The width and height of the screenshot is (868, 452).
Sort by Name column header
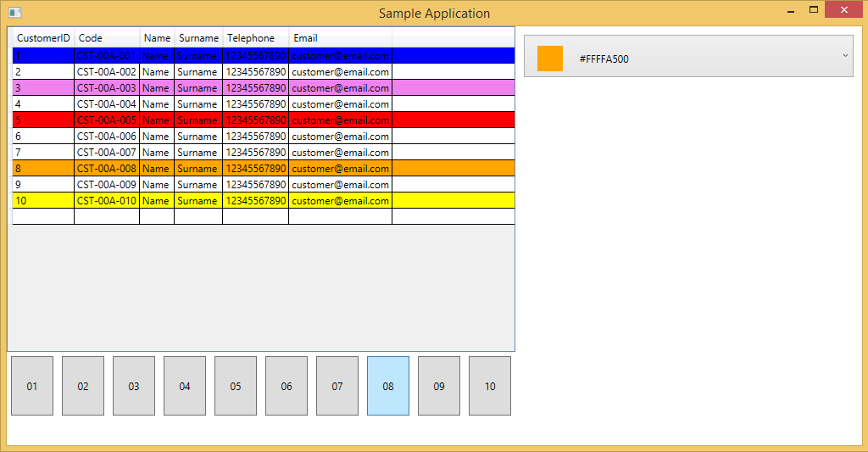pyautogui.click(x=157, y=38)
